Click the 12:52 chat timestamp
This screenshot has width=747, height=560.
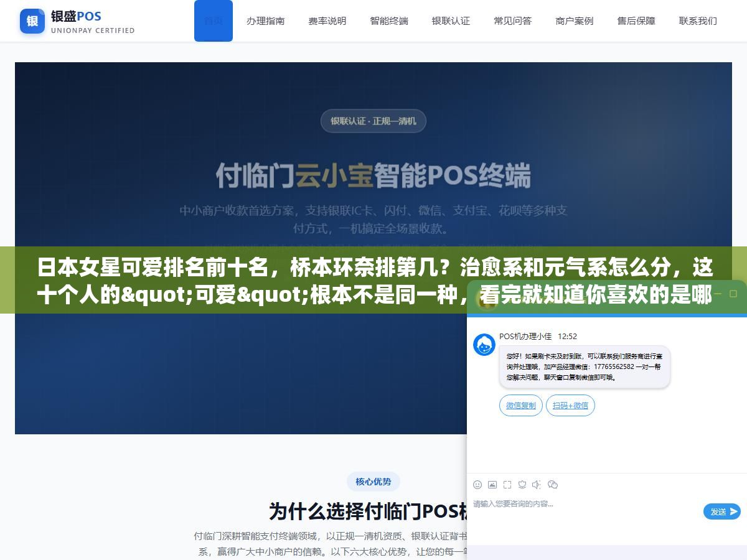pyautogui.click(x=567, y=337)
